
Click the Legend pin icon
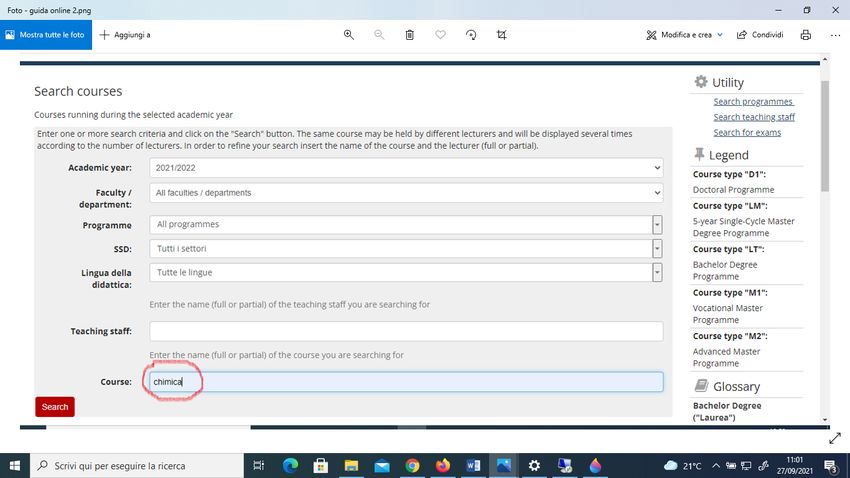(x=699, y=154)
